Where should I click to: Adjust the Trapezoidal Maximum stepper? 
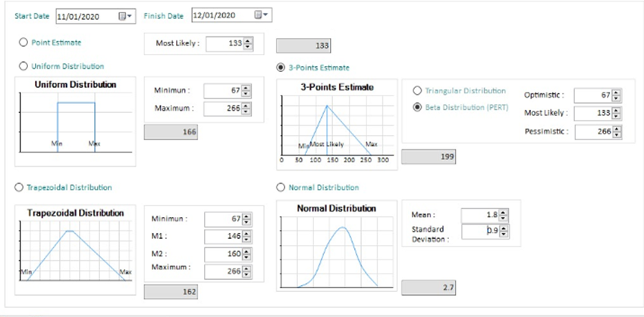click(x=247, y=271)
